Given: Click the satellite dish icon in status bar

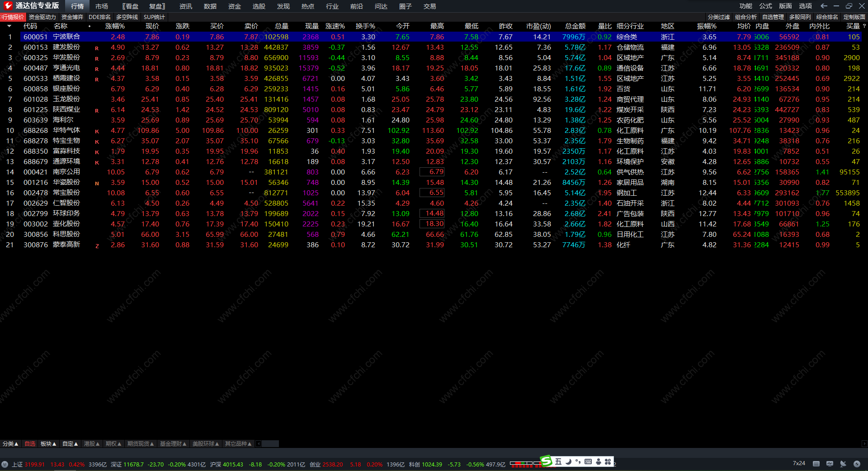Looking at the screenshot, I should [843, 464].
